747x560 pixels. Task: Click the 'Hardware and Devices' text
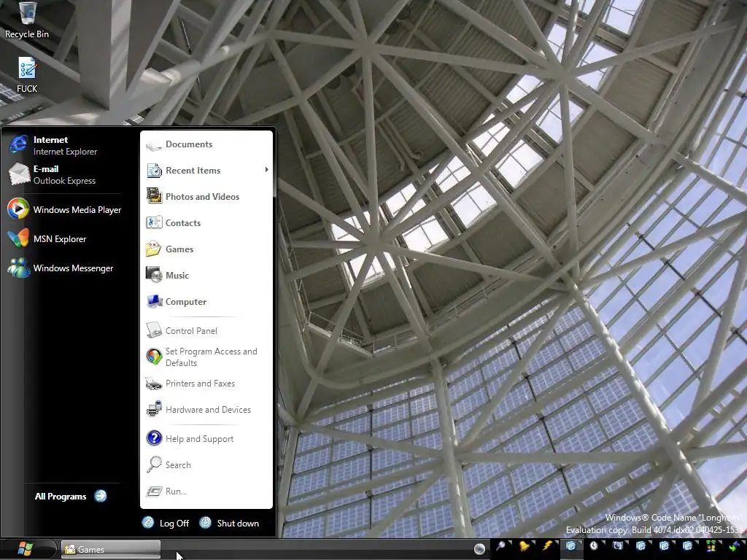[x=208, y=410]
